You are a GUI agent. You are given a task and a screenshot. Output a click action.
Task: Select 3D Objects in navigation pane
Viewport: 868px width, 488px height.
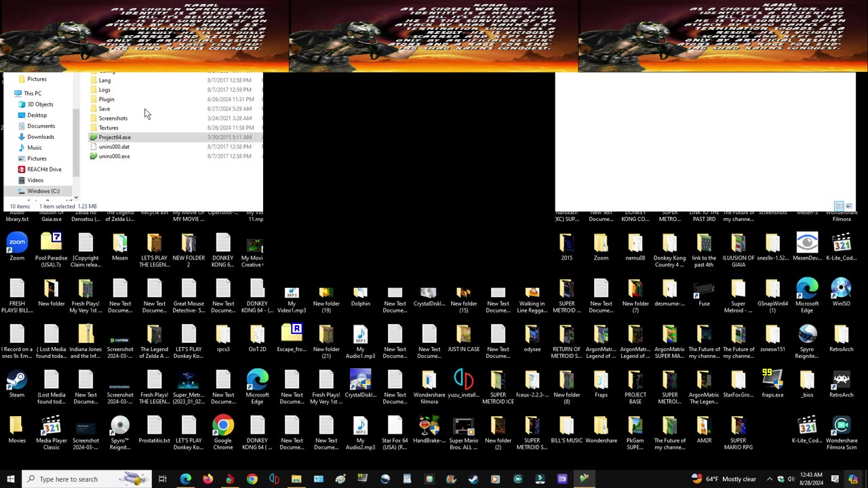tap(40, 104)
